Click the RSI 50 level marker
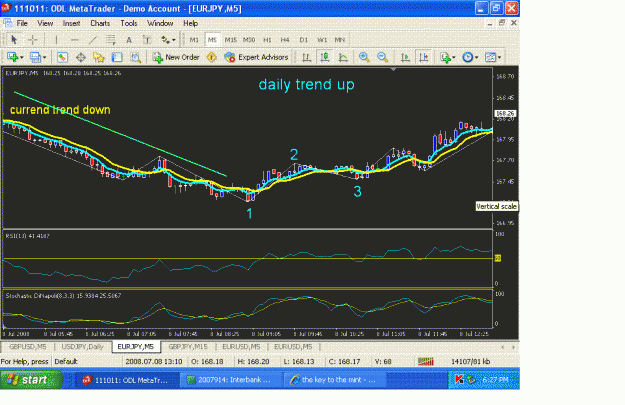 pos(497,258)
